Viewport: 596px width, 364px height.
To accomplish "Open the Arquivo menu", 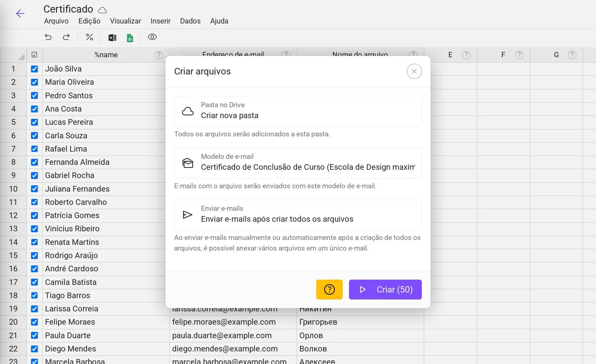I will (56, 21).
